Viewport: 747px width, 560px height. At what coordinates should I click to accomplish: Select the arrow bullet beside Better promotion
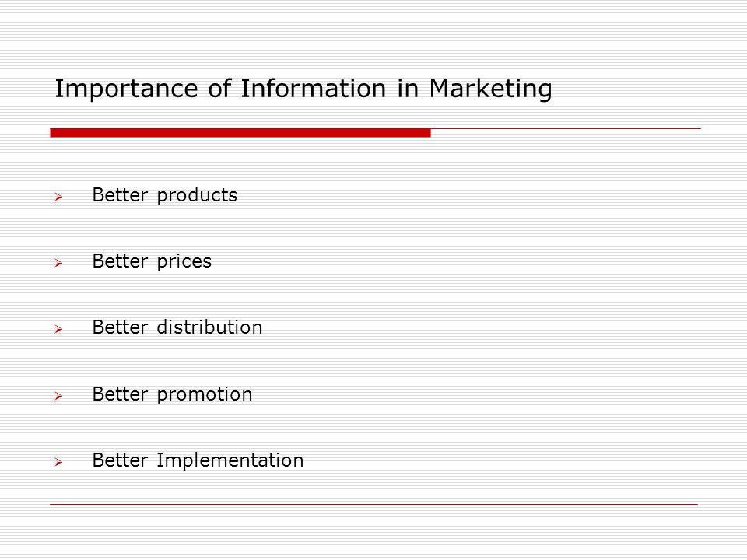point(58,396)
